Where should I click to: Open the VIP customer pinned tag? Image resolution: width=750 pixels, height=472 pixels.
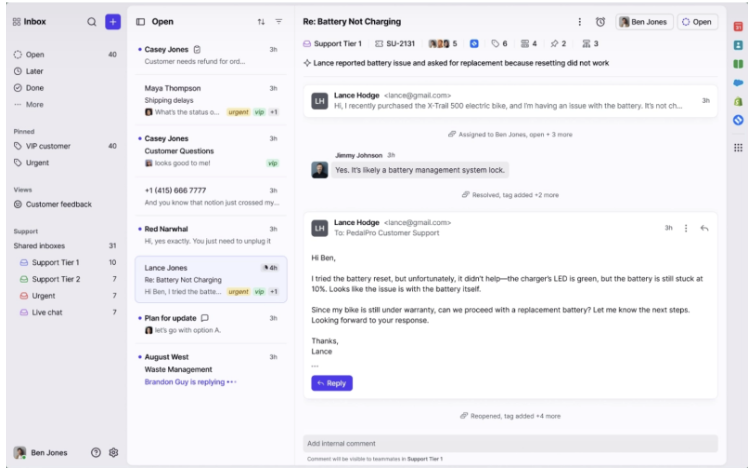(65, 146)
